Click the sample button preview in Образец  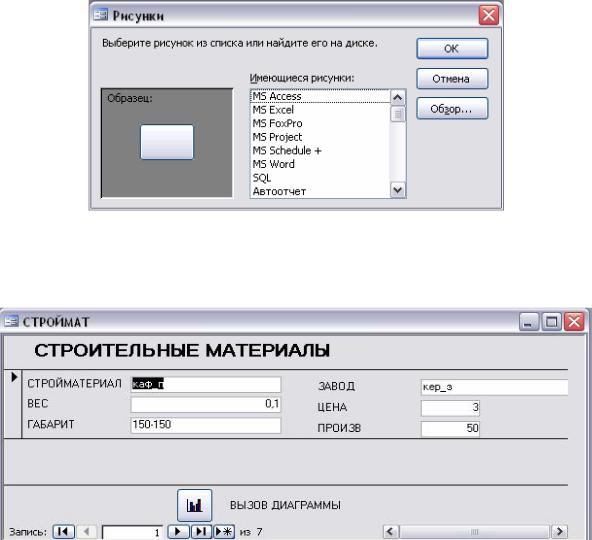[x=167, y=142]
